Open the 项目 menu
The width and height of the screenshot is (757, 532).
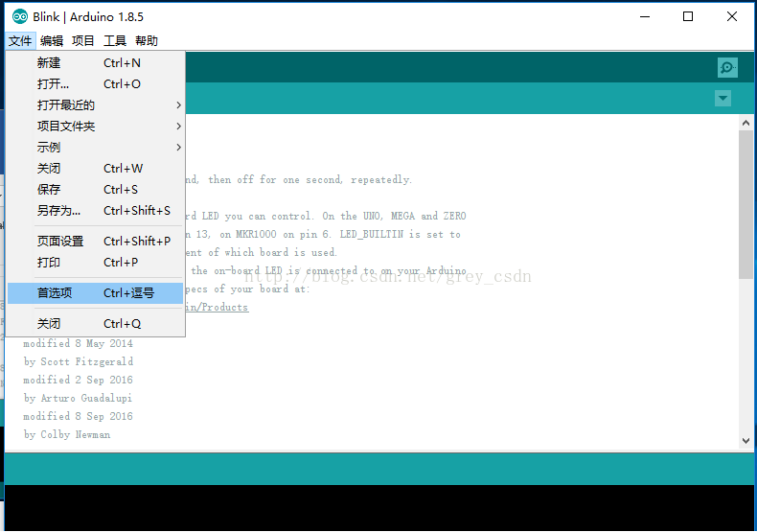pos(83,41)
